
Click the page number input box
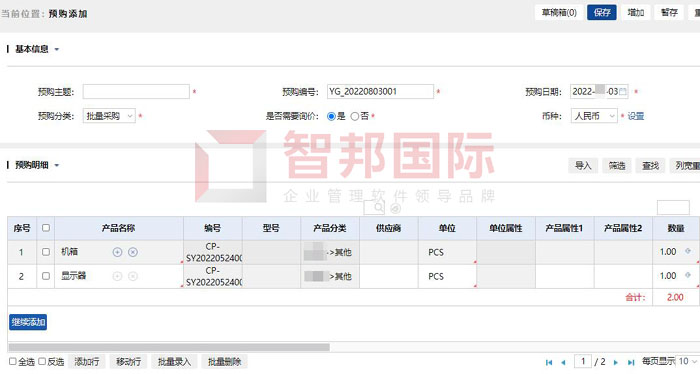click(583, 361)
